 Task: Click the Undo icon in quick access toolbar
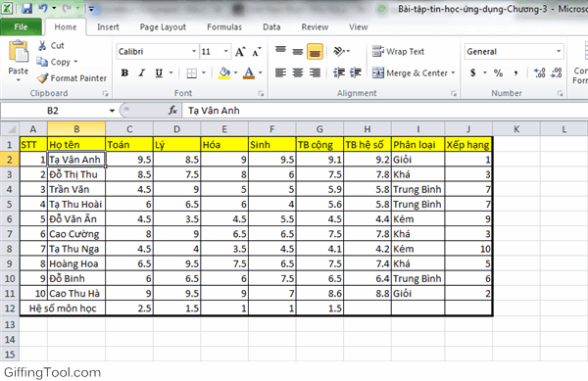[43, 8]
